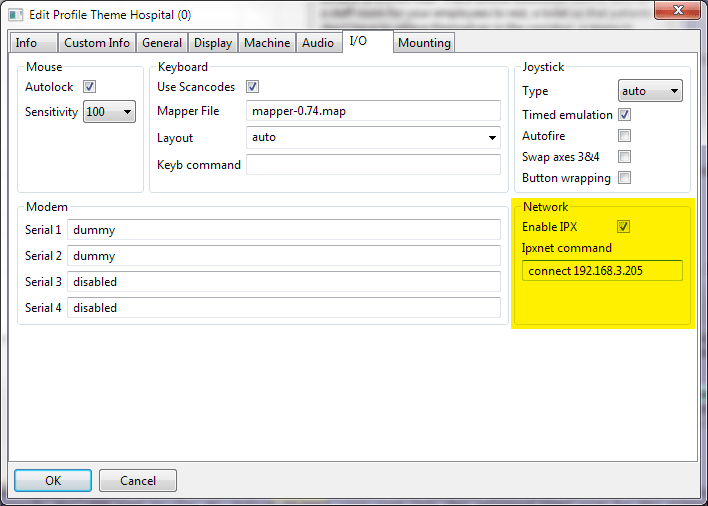
Task: Toggle the mouse Autolock checkbox
Action: pyautogui.click(x=90, y=87)
